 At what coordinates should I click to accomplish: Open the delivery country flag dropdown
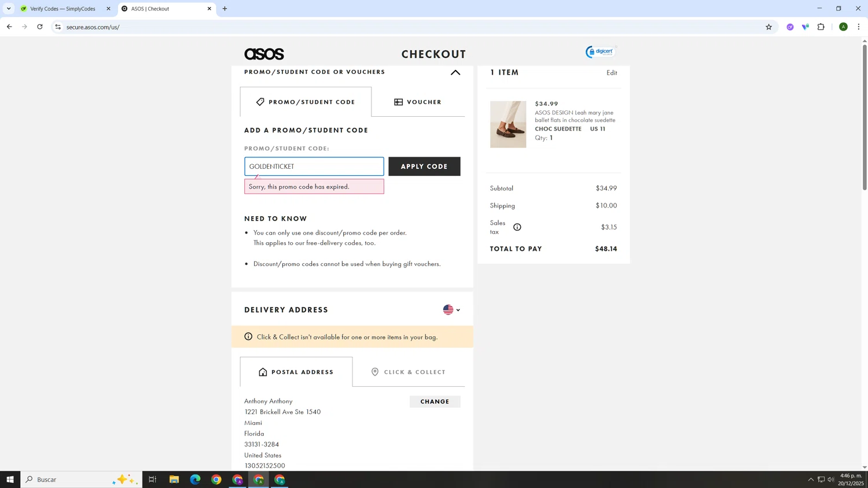(451, 310)
